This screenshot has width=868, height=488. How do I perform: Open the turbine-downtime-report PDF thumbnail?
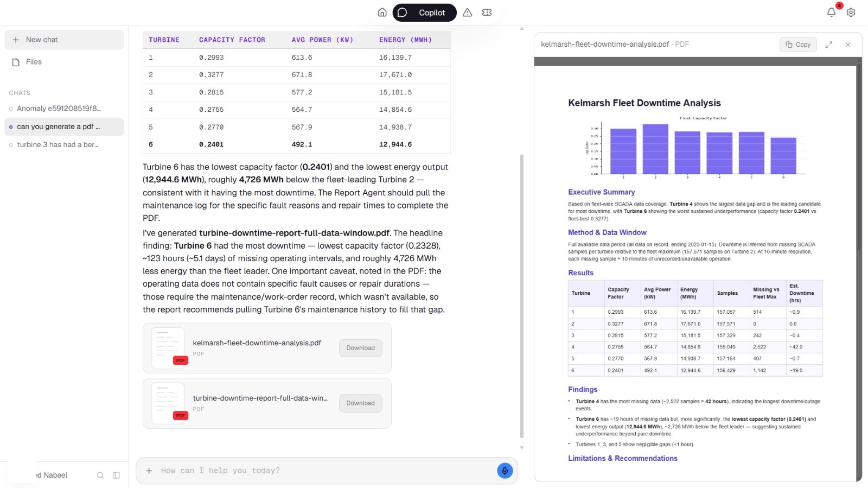pos(169,403)
